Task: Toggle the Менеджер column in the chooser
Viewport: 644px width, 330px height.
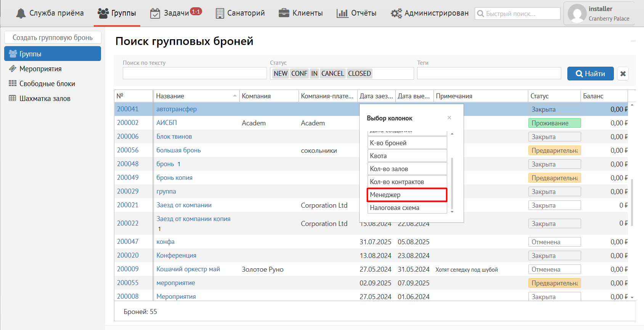Action: tap(406, 195)
